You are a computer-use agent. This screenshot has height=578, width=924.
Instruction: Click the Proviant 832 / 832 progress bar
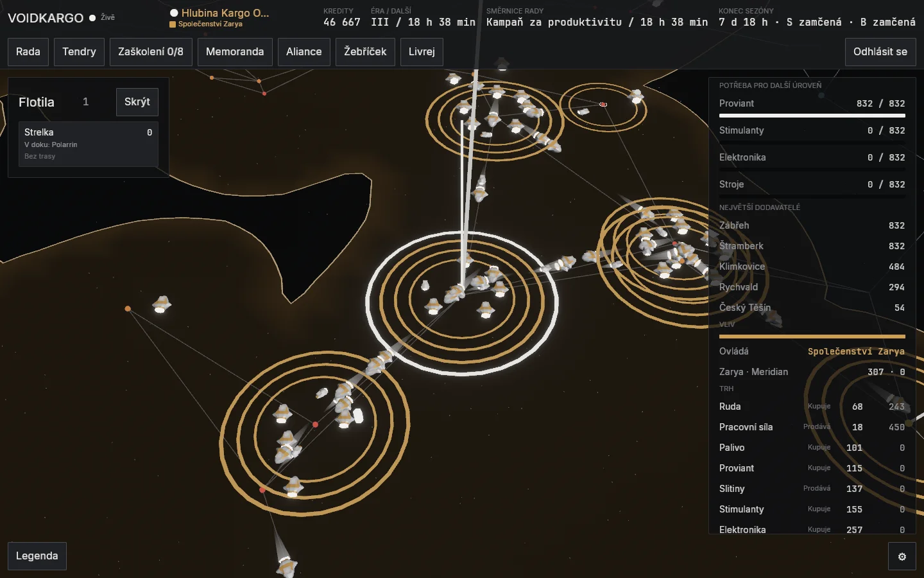pos(812,116)
